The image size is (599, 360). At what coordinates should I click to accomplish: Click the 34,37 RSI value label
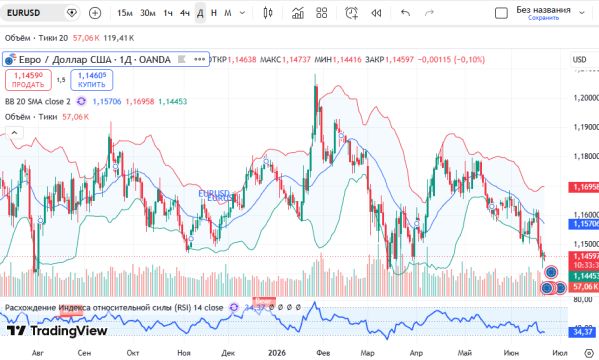click(x=582, y=332)
